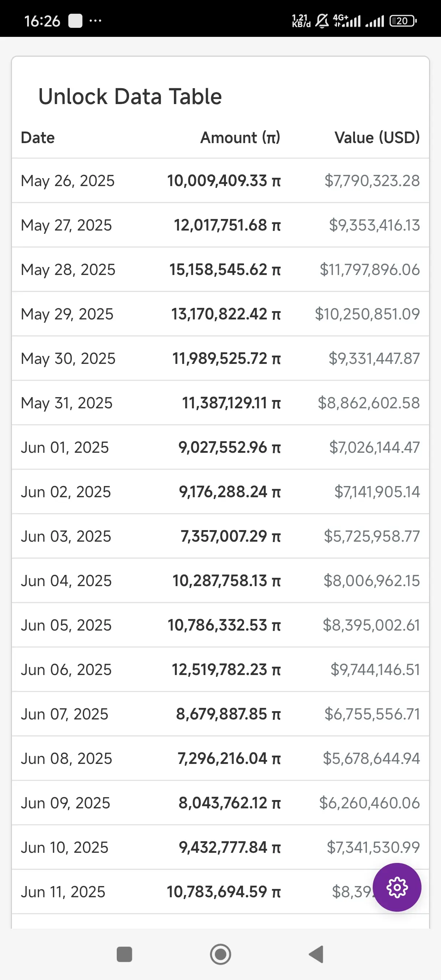
Task: Select the 15,158,545.62 π amount cell
Action: pos(225,270)
